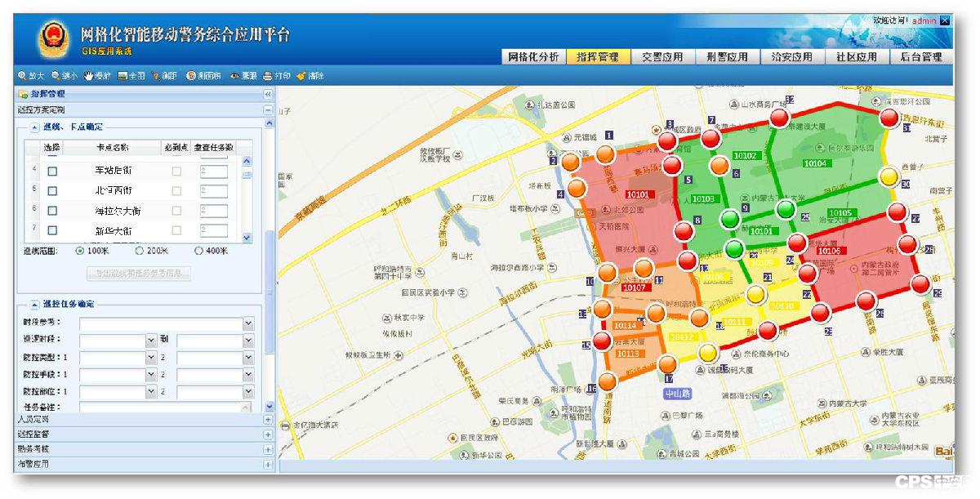The height and width of the screenshot is (499, 980).
Task: Switch to the 交警应用 tab
Action: pyautogui.click(x=665, y=56)
